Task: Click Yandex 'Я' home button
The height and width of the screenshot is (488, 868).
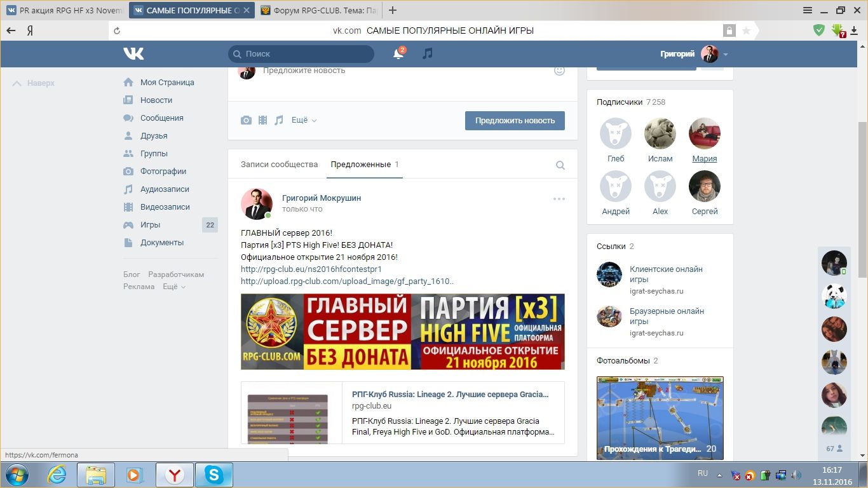Action: point(29,30)
